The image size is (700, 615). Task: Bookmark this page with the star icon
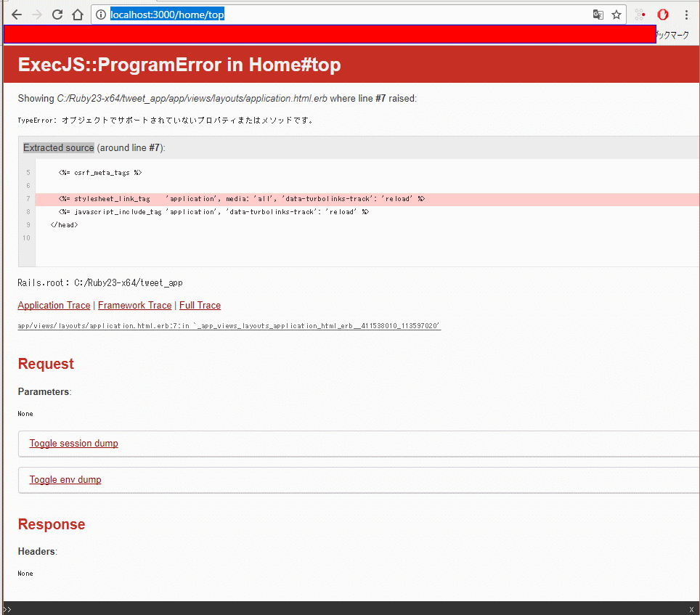pyautogui.click(x=616, y=15)
